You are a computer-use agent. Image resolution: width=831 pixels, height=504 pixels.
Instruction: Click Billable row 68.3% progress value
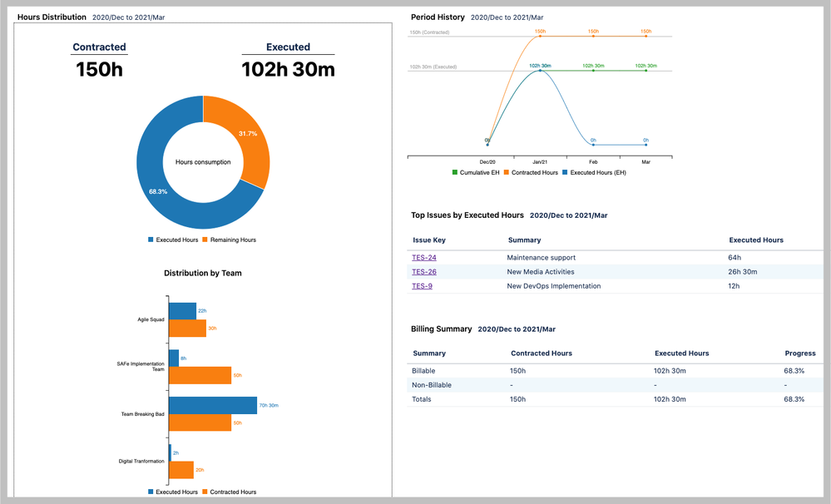[x=794, y=371]
